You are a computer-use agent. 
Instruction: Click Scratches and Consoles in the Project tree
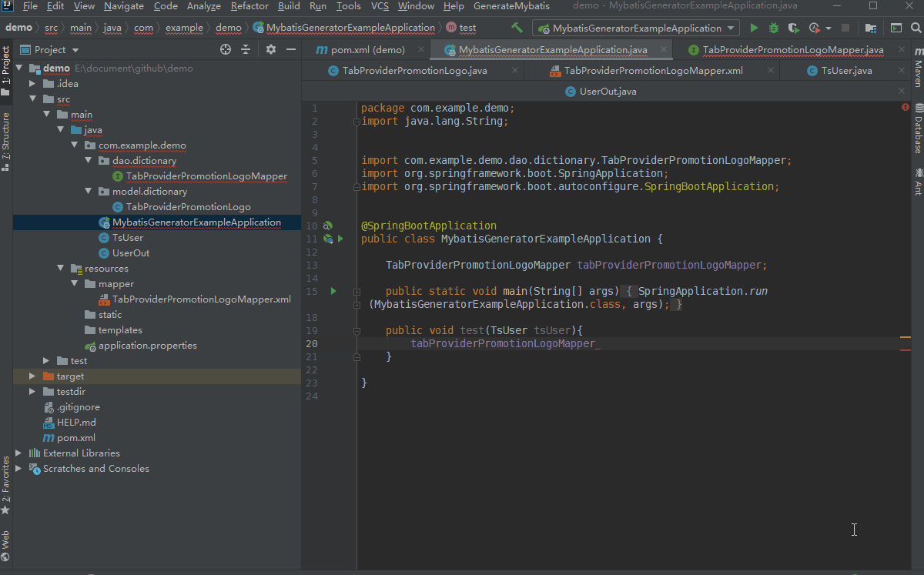(x=95, y=468)
